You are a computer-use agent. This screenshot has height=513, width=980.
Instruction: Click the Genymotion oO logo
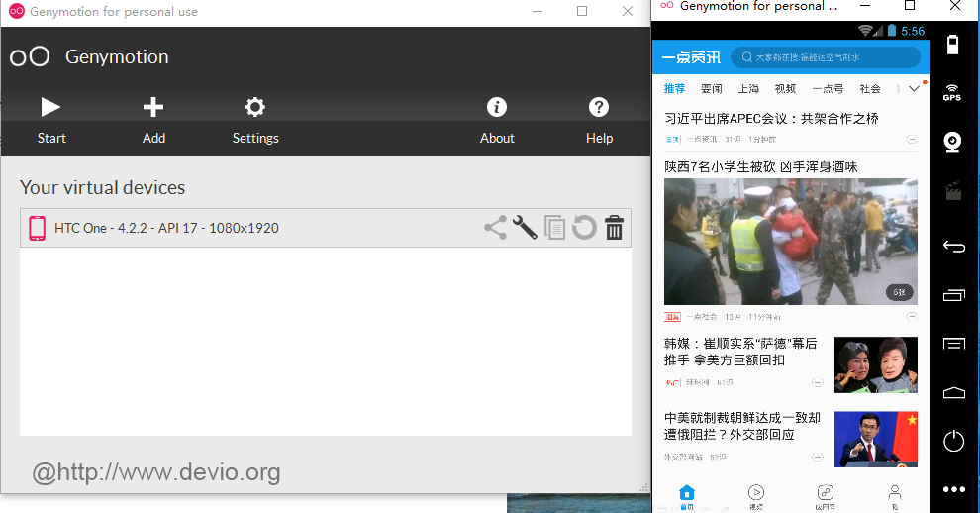(x=30, y=56)
